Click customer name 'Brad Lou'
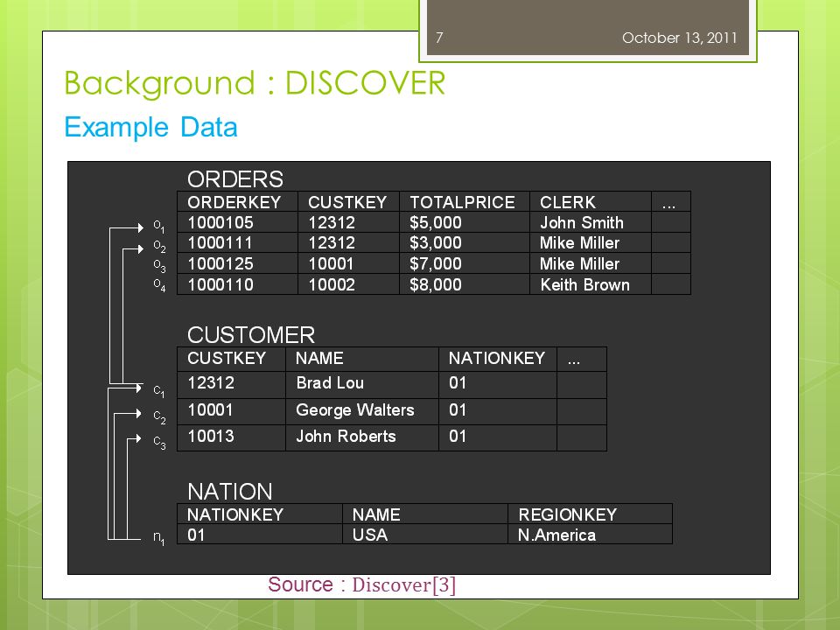Screen dimensions: 840x630 click(330, 382)
